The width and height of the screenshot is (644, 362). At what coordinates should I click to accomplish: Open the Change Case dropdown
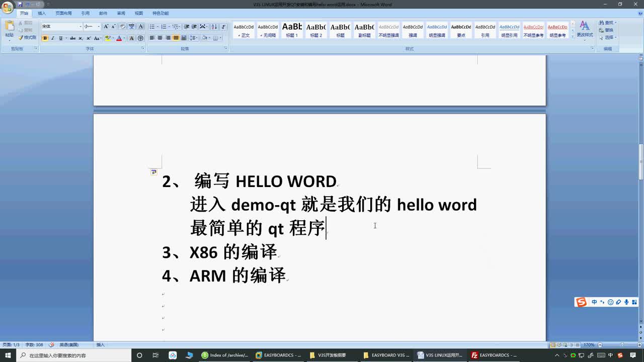click(97, 38)
